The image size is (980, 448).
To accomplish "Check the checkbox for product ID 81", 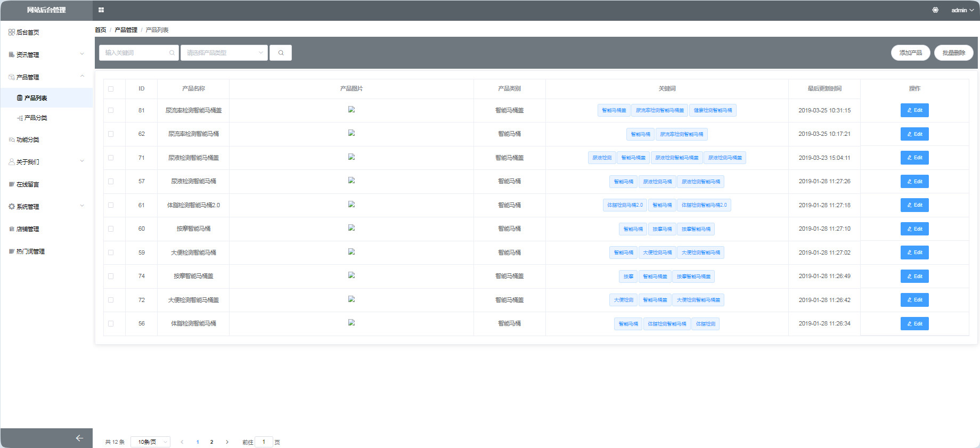I will pos(111,110).
